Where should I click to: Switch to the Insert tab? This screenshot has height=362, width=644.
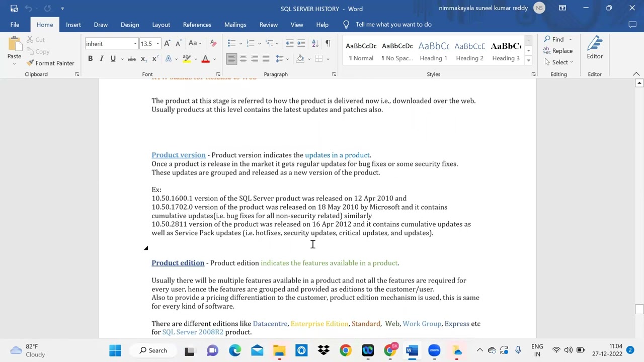73,25
